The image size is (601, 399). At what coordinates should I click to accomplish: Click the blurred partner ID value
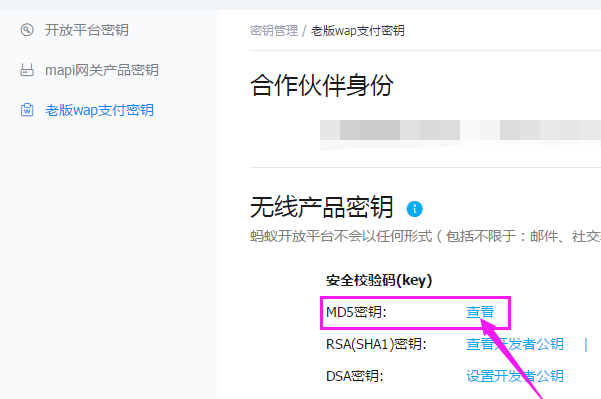(x=460, y=130)
